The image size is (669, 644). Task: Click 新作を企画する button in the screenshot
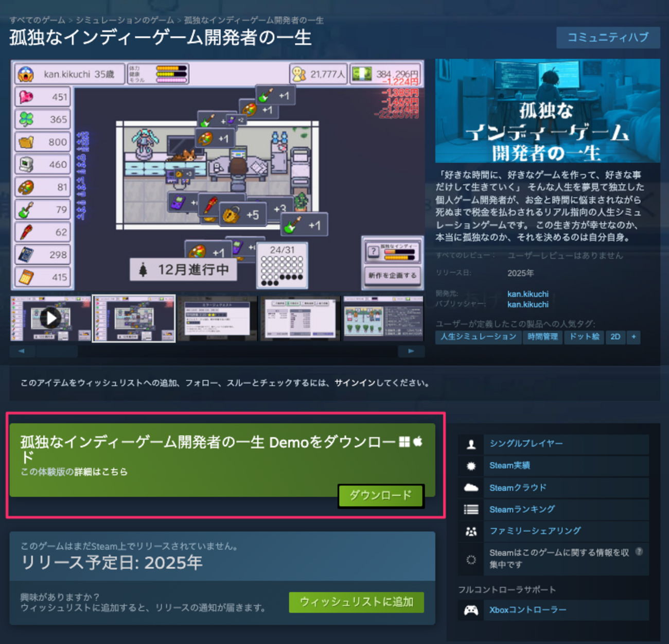pyautogui.click(x=393, y=275)
